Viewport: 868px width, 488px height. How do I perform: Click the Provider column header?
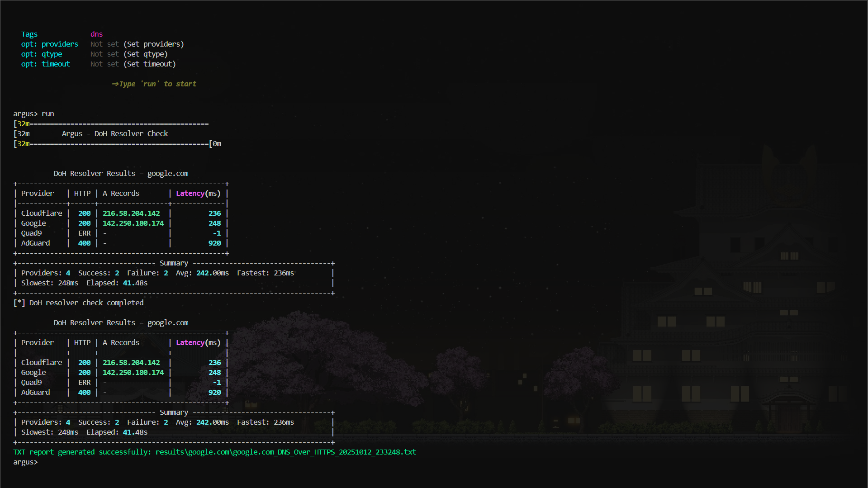pos(38,193)
